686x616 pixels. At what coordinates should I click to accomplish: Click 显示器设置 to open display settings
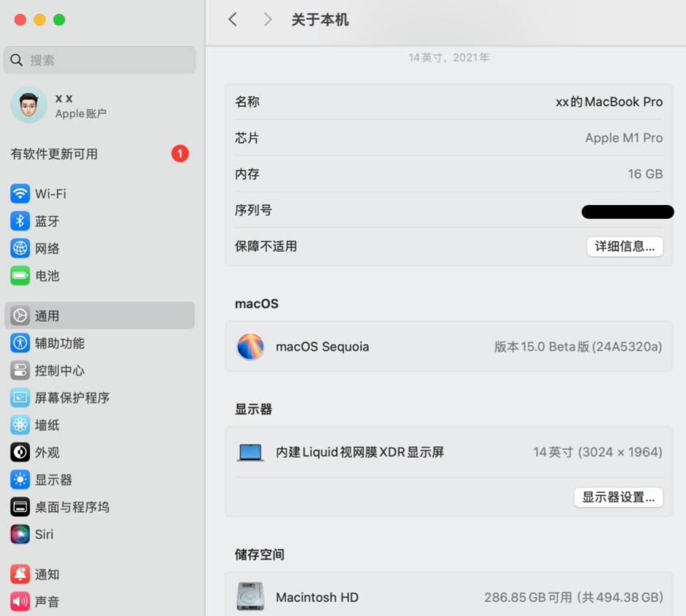coord(619,497)
